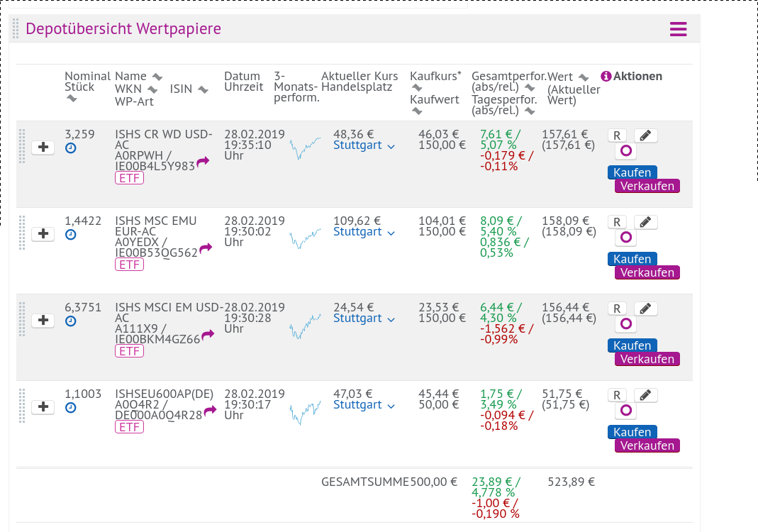Sort the table by Wert column

click(584, 77)
